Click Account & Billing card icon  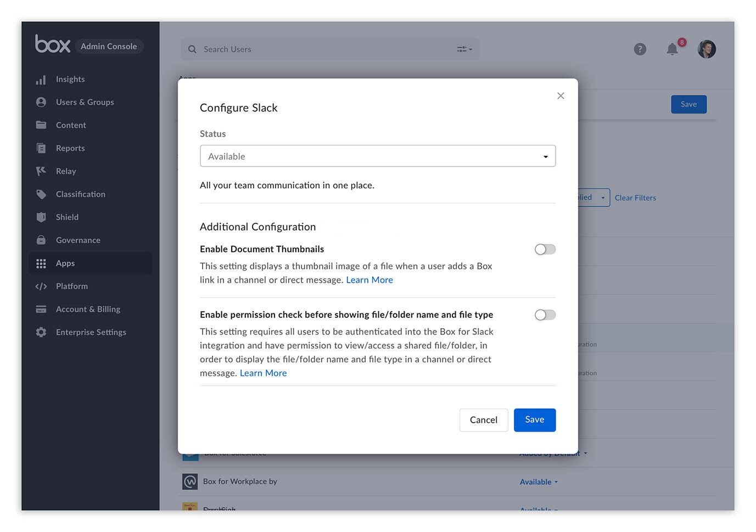[41, 310]
